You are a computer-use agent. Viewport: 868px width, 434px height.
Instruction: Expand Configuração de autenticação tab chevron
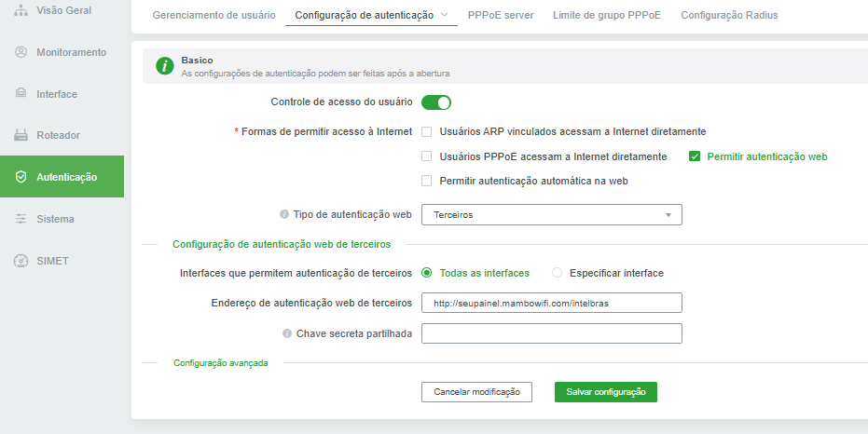pyautogui.click(x=444, y=15)
